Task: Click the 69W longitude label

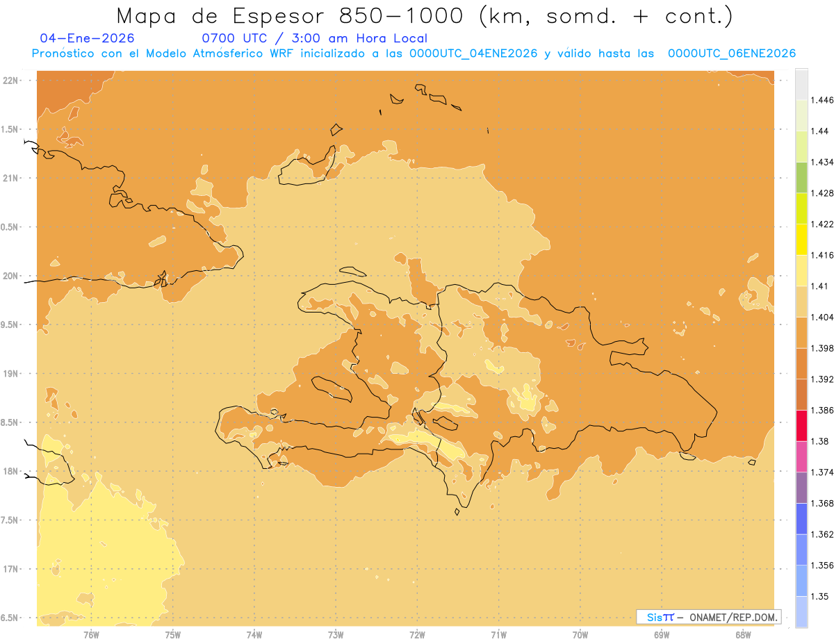Action: point(662,634)
